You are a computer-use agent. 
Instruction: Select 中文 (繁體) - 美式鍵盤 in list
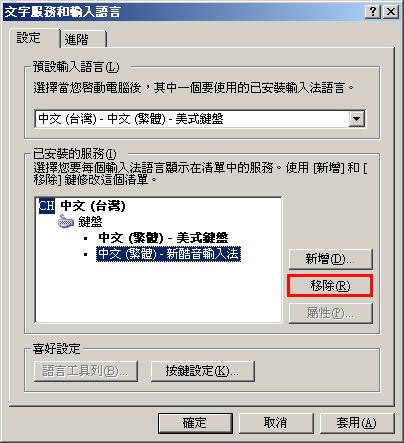(163, 238)
